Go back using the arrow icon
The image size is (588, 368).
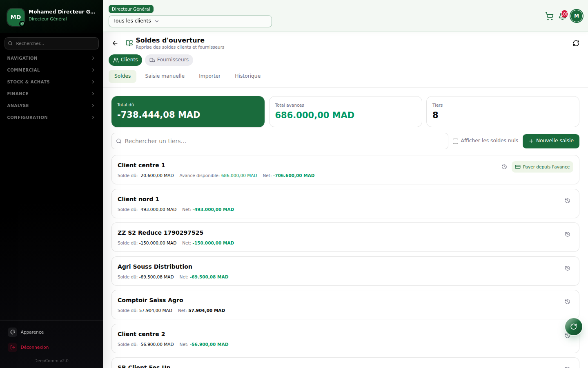115,43
